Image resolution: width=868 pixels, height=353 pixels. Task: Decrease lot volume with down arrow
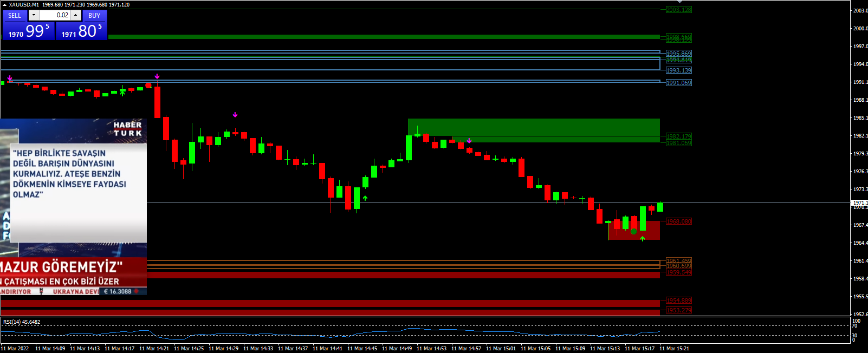pyautogui.click(x=34, y=15)
